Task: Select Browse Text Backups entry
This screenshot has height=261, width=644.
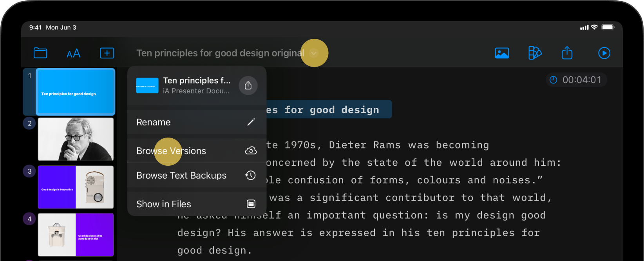Action: 197,176
